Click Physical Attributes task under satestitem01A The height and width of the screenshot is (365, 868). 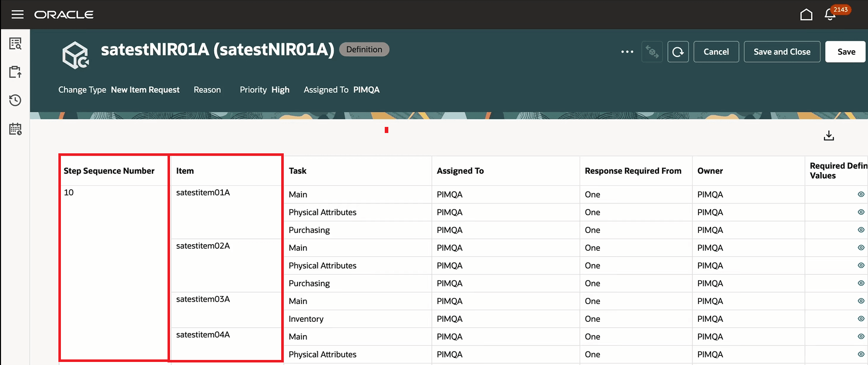[x=322, y=212]
